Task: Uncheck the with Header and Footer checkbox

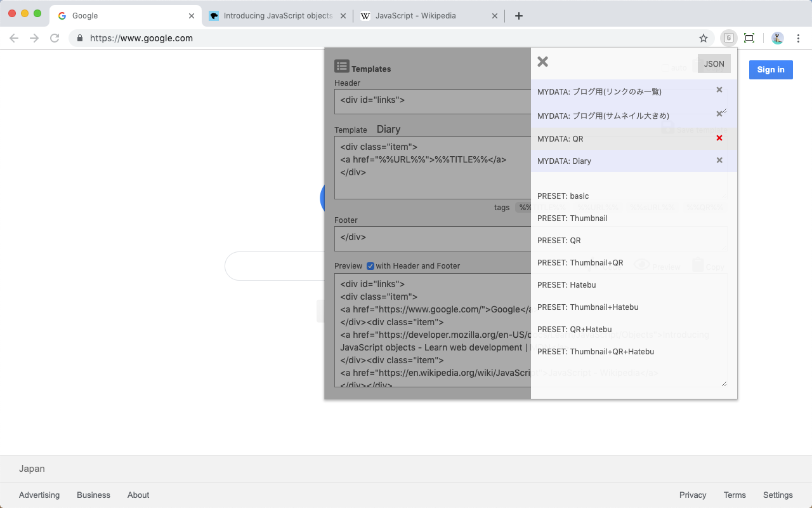Action: [x=370, y=266]
